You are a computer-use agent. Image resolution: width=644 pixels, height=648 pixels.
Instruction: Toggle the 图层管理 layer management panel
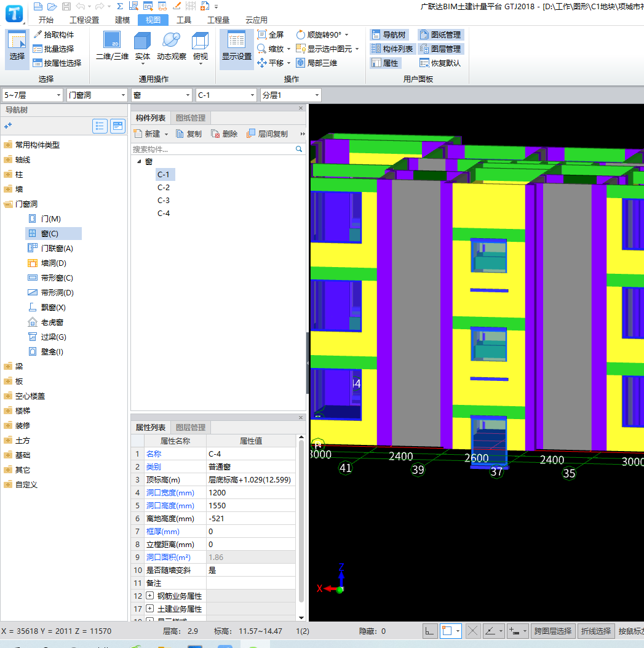click(440, 49)
